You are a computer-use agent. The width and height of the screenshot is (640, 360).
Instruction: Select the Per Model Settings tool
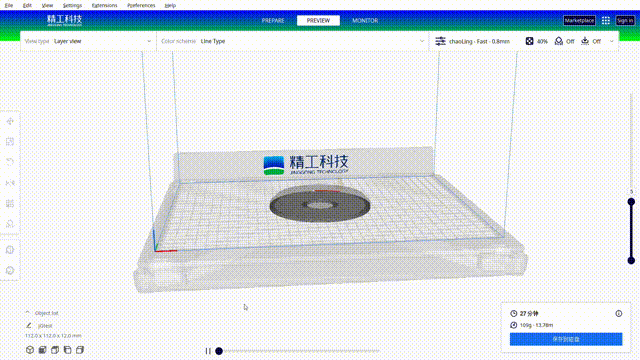[10, 203]
